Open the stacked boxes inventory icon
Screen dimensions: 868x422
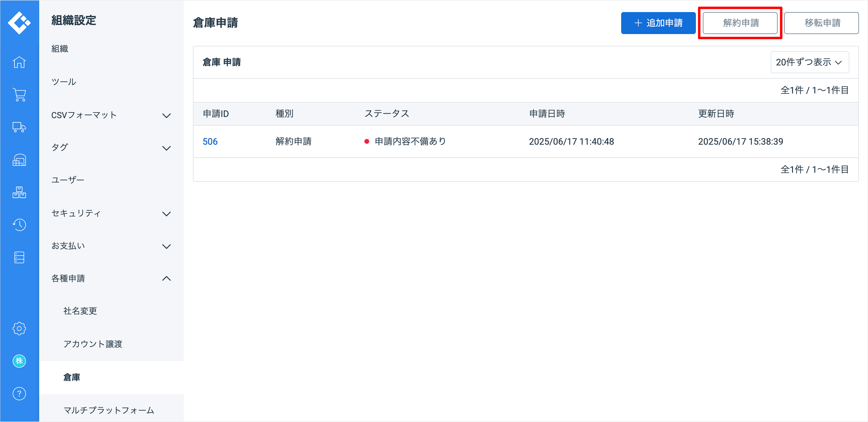[x=19, y=192]
